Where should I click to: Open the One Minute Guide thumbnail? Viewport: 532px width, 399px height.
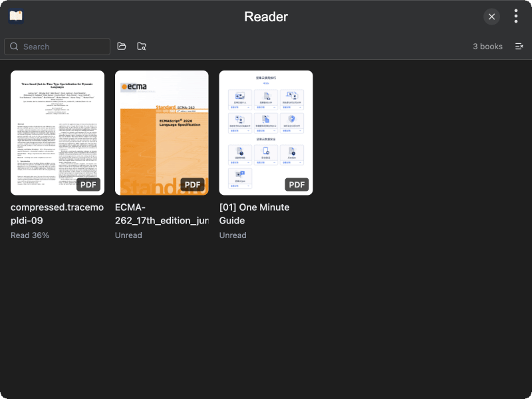(266, 132)
